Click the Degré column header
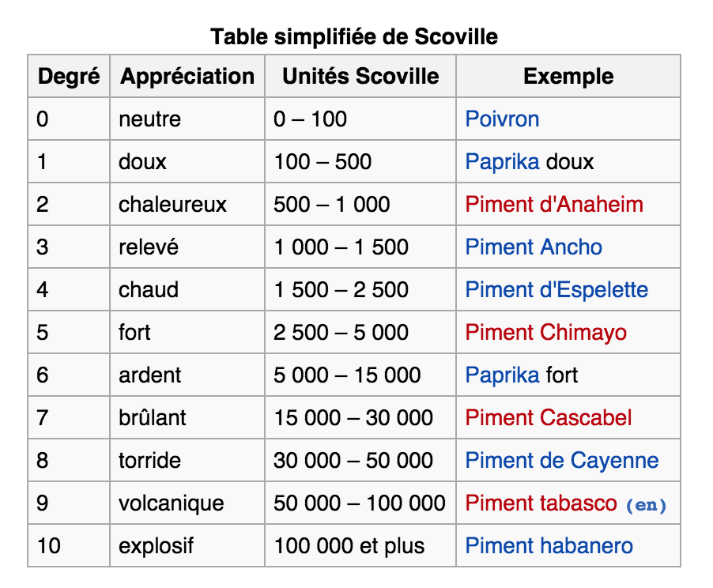Screen dimensions: 713x588 (69, 77)
